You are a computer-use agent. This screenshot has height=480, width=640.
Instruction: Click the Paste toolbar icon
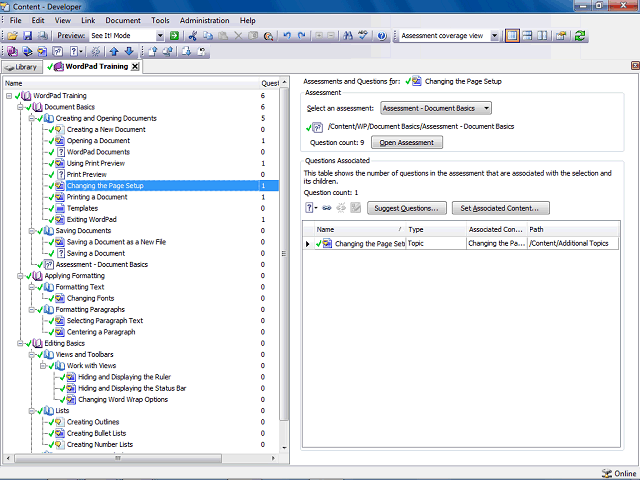(x=223, y=36)
